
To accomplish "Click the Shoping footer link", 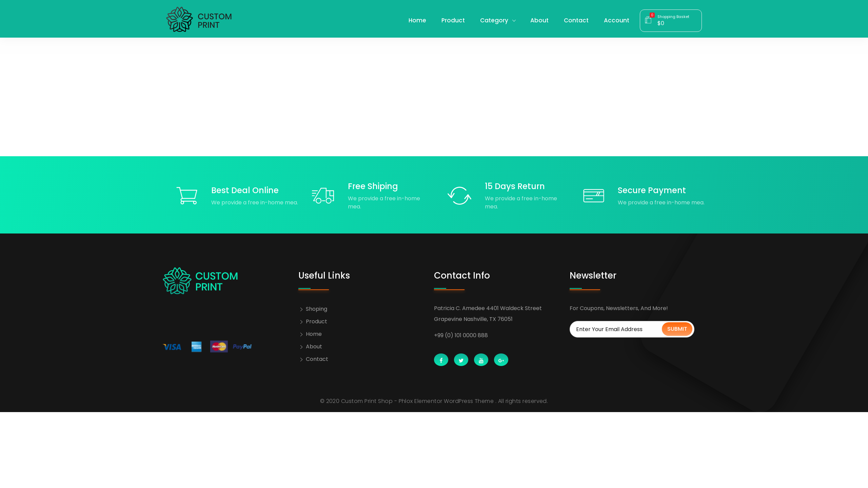I will [316, 309].
